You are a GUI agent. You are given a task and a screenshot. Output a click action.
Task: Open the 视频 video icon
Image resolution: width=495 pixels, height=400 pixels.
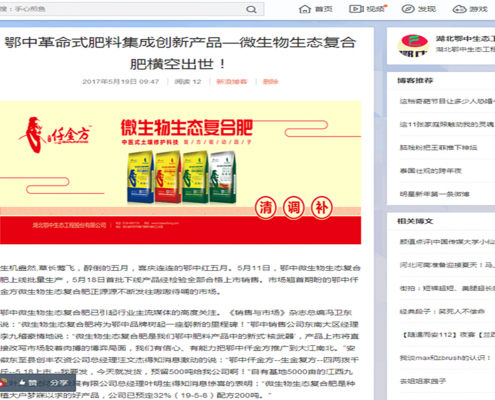[x=356, y=9]
